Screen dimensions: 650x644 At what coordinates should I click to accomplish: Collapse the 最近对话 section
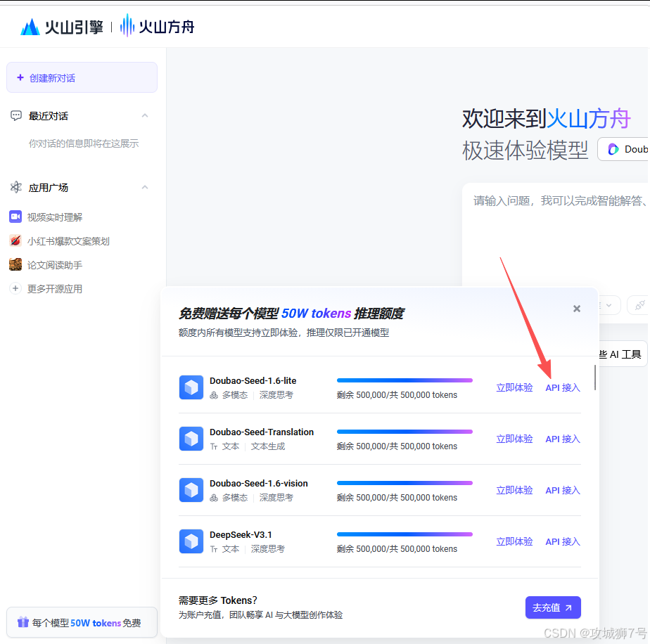click(145, 115)
